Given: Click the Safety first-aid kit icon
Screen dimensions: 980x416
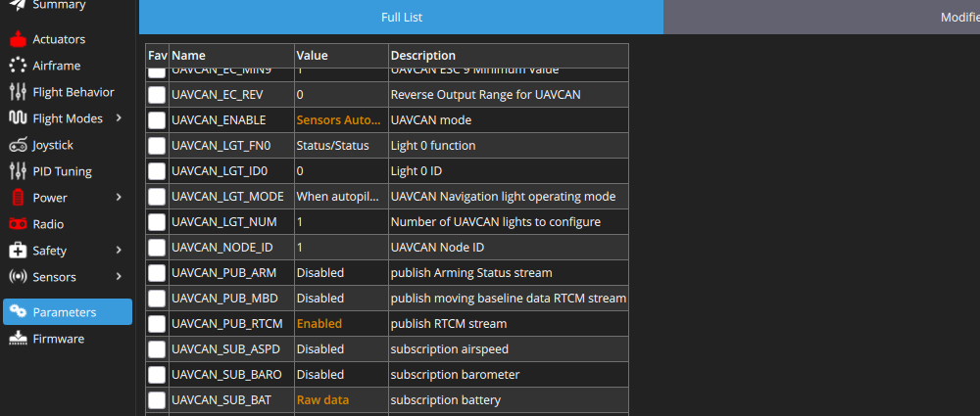Looking at the screenshot, I should click(18, 251).
